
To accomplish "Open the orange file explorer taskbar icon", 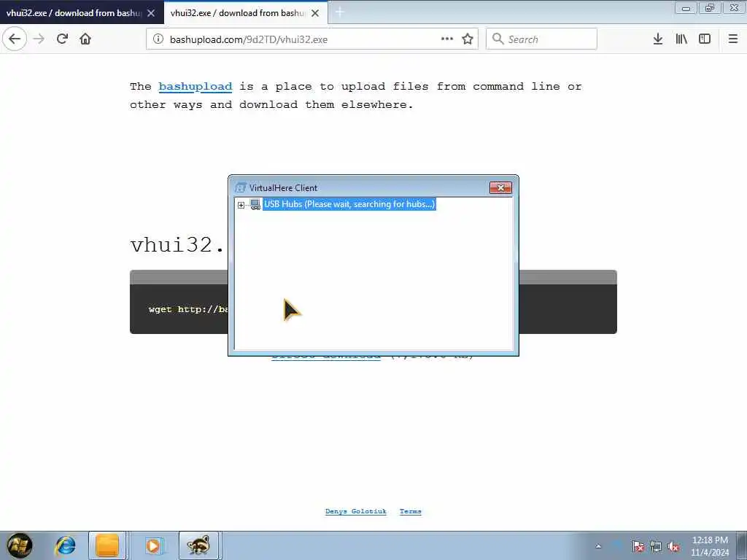I will 107,545.
